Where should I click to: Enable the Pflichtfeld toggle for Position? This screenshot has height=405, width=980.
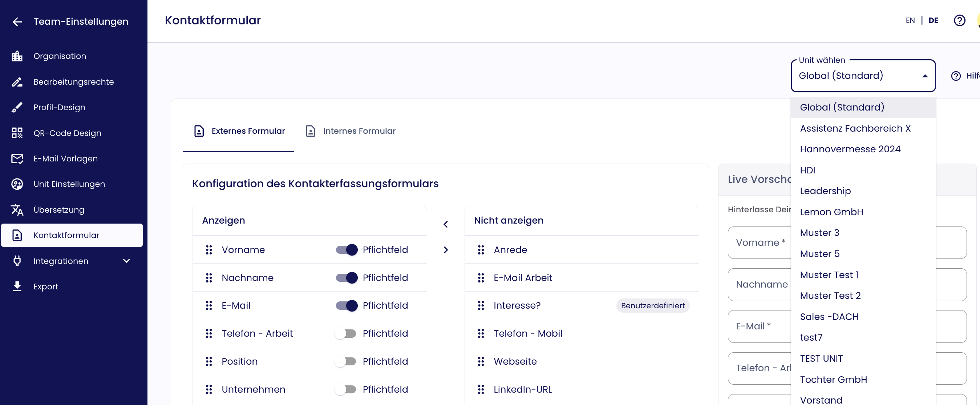[345, 361]
